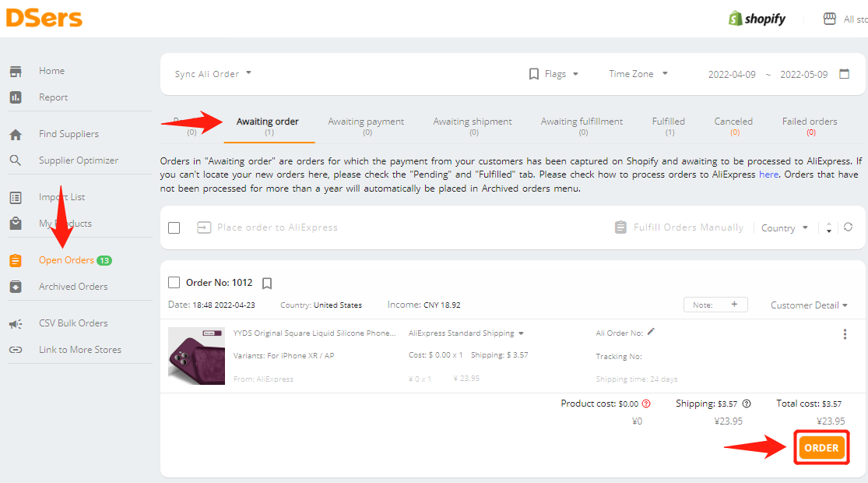Edit the Ali Order No pencil icon
Screen dimensions: 868x483
click(651, 332)
